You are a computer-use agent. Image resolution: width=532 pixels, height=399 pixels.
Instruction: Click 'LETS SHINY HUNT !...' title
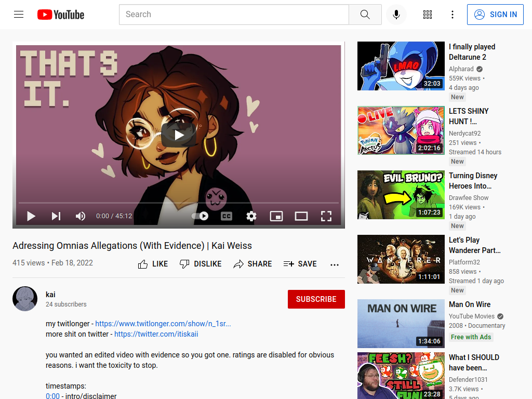point(469,116)
